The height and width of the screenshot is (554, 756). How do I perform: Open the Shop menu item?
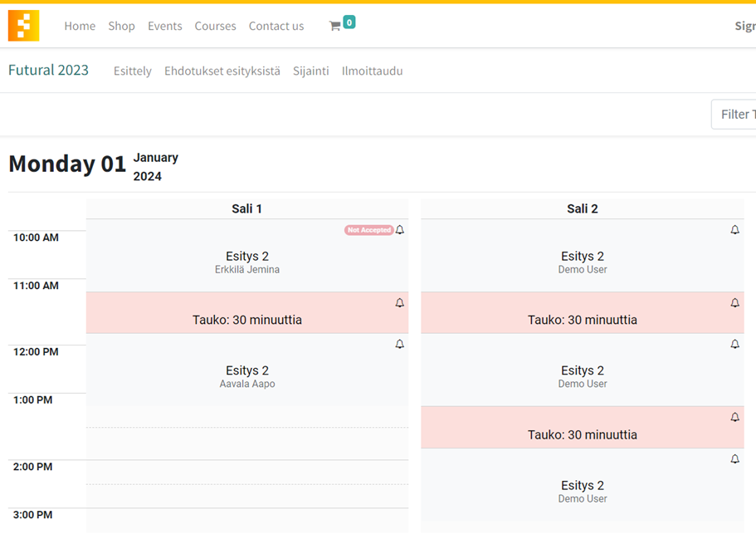121,27
